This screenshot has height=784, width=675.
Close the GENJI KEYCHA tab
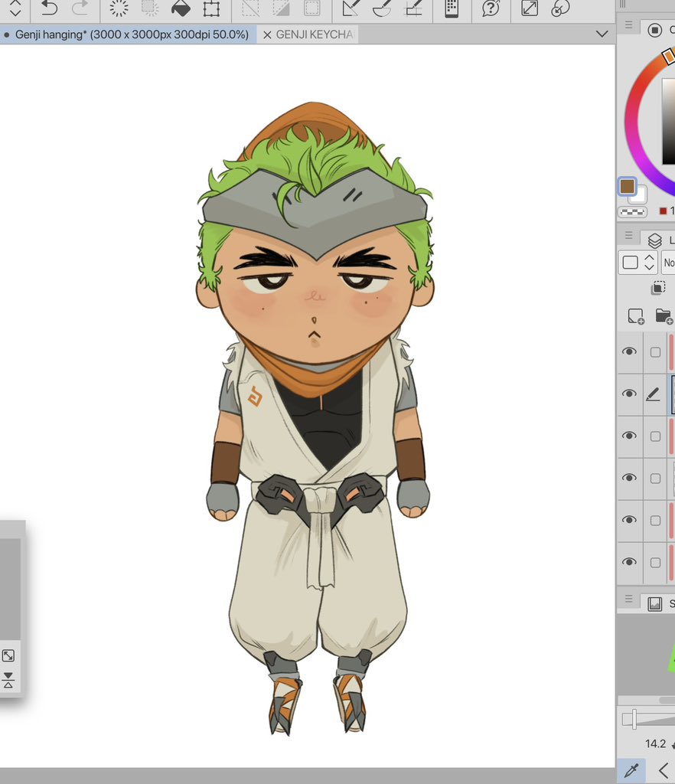pos(267,34)
